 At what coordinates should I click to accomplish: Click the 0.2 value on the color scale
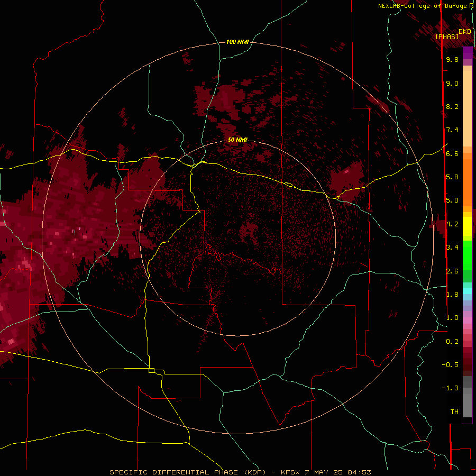pos(452,342)
